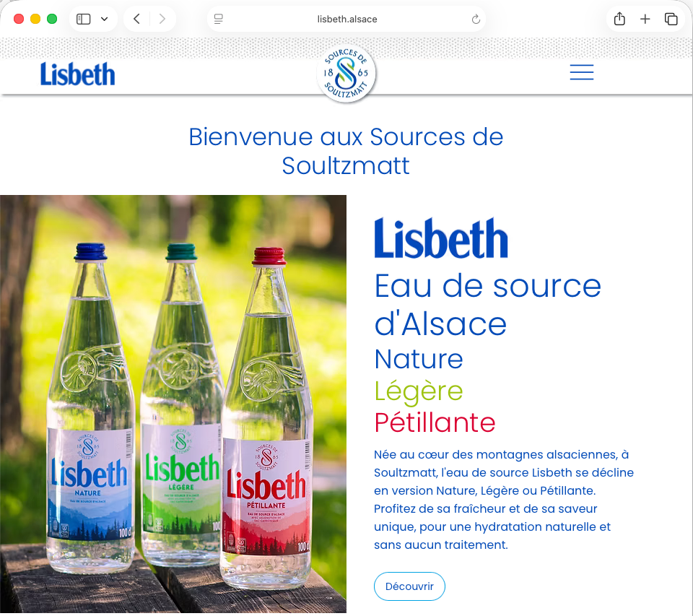Open the Share menu
Screen dimensions: 693x616
click(619, 19)
